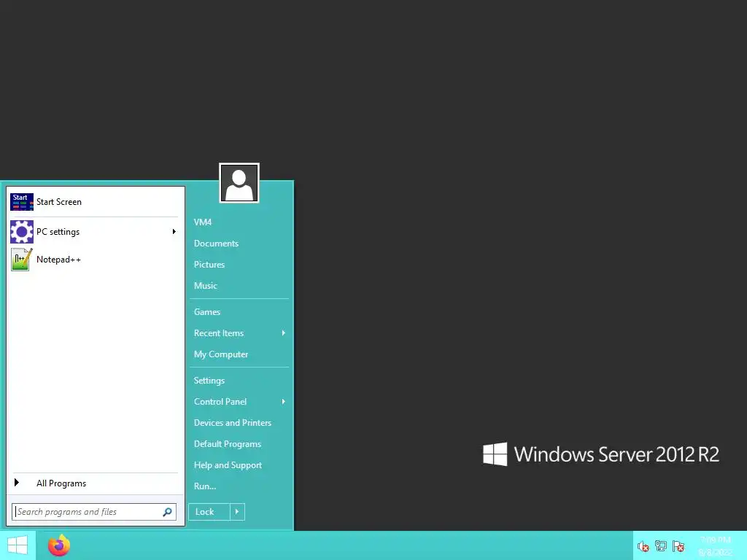Screen dimensions: 747x560
Task: Open Help and Support
Action: pyautogui.click(x=228, y=465)
